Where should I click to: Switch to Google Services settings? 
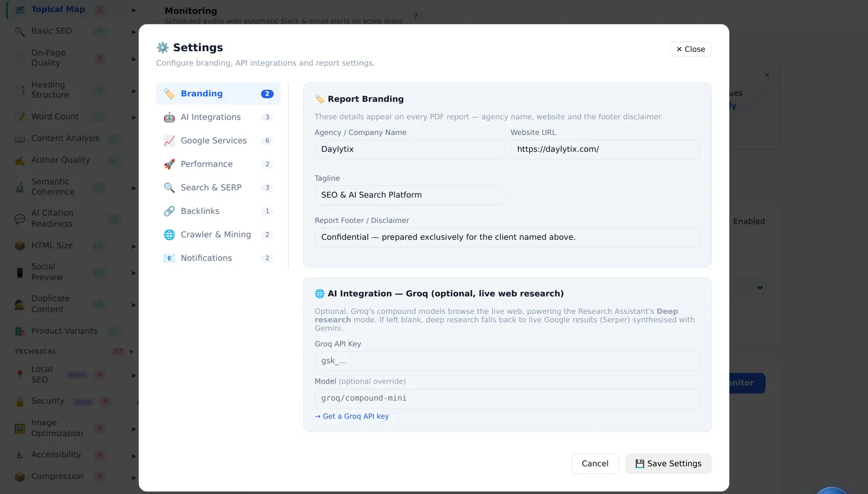[218, 140]
